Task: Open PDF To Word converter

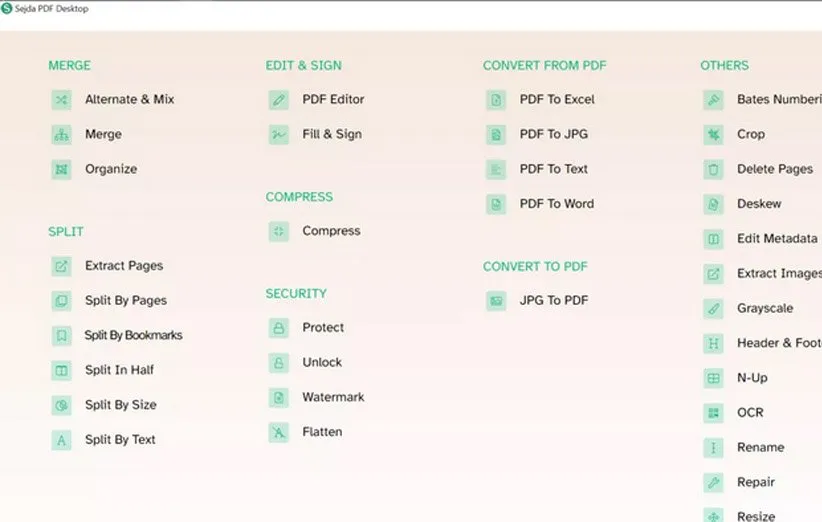Action: 556,204
